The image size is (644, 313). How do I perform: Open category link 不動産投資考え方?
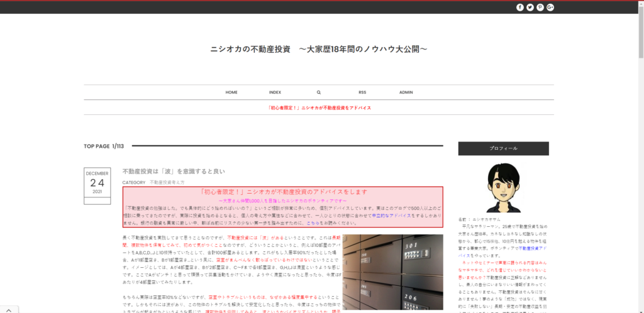pyautogui.click(x=167, y=182)
